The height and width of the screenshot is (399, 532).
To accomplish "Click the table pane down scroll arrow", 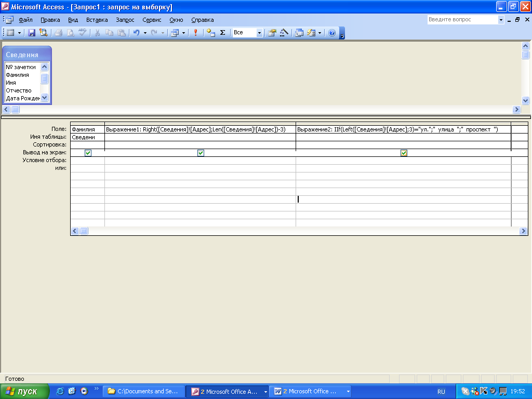I will [526, 100].
